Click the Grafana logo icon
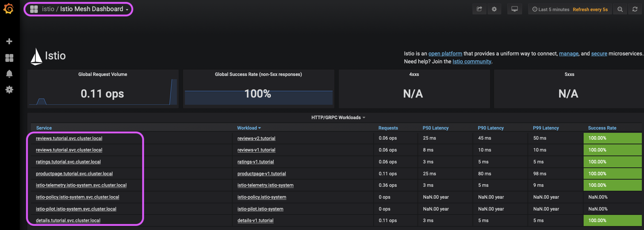644x230 pixels. point(9,9)
